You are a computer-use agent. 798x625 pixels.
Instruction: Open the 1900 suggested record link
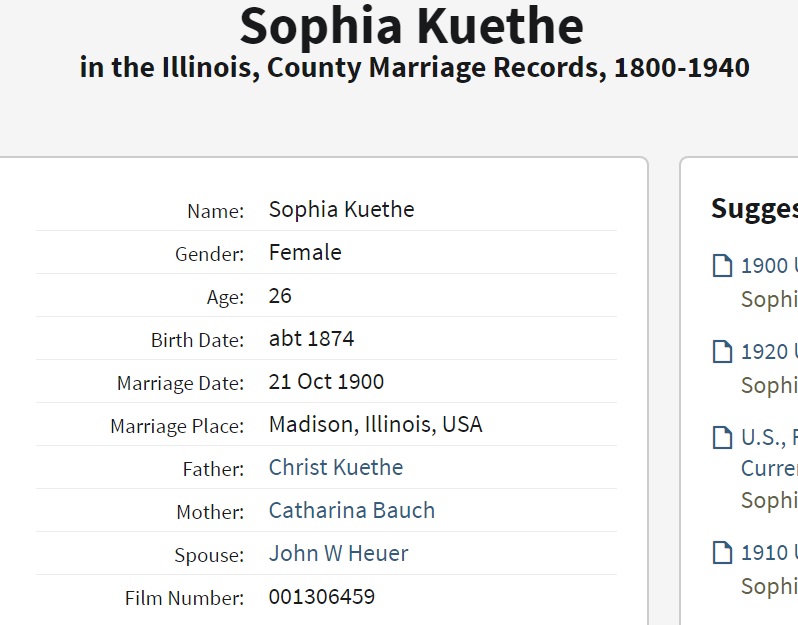tap(768, 266)
